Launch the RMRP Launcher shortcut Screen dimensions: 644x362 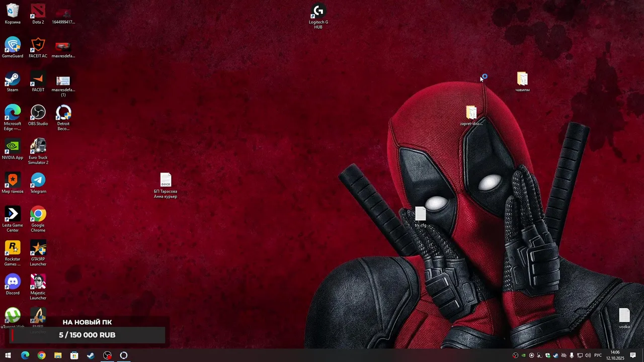pos(38,320)
